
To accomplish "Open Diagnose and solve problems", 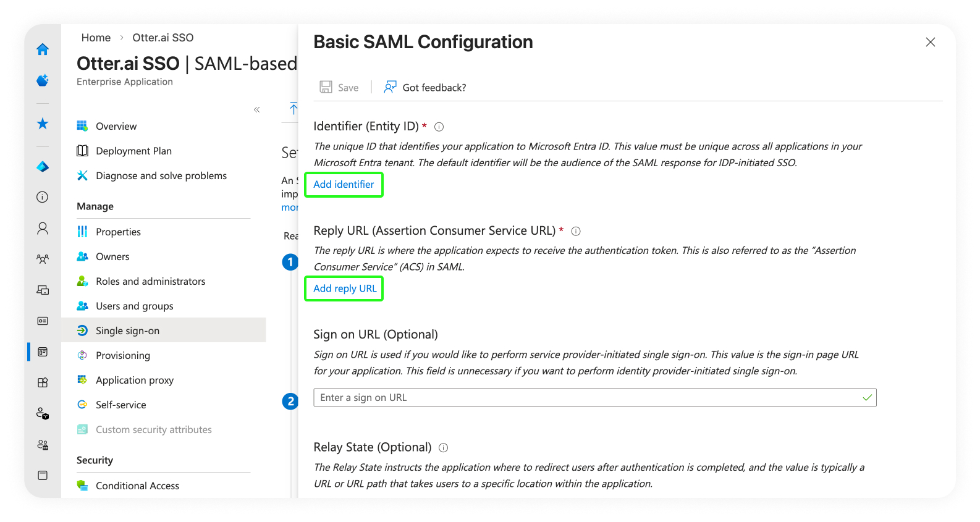I will (x=161, y=176).
